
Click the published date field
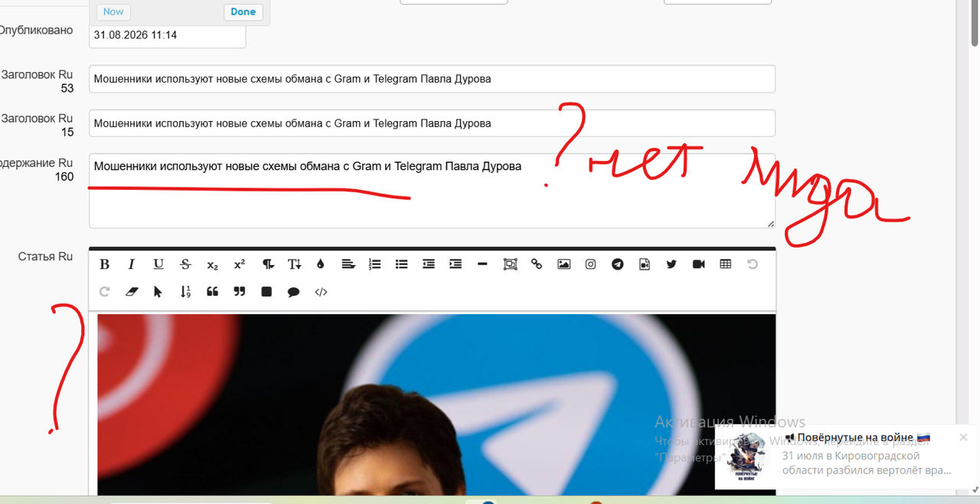coord(168,35)
